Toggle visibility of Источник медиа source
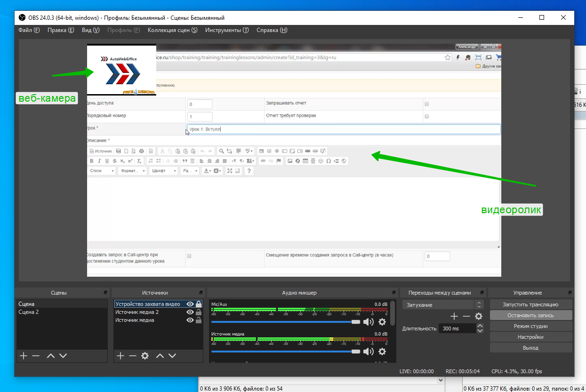Image resolution: width=586 pixels, height=392 pixels. (x=190, y=320)
